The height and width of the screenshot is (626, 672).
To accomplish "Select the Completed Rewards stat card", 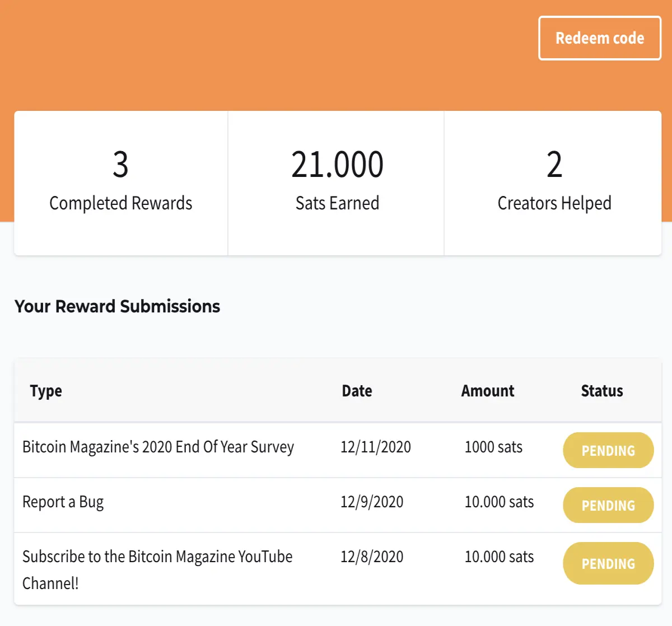I will [x=121, y=183].
